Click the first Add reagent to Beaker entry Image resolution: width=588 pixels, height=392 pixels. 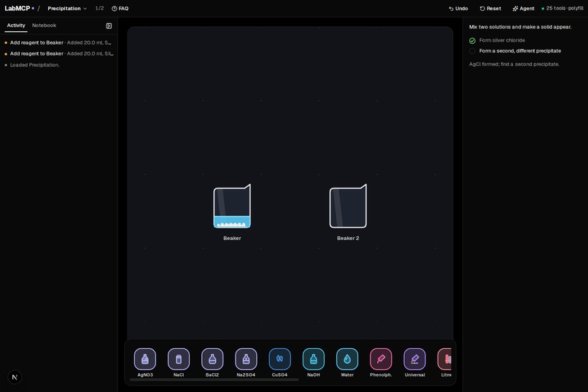pos(59,43)
